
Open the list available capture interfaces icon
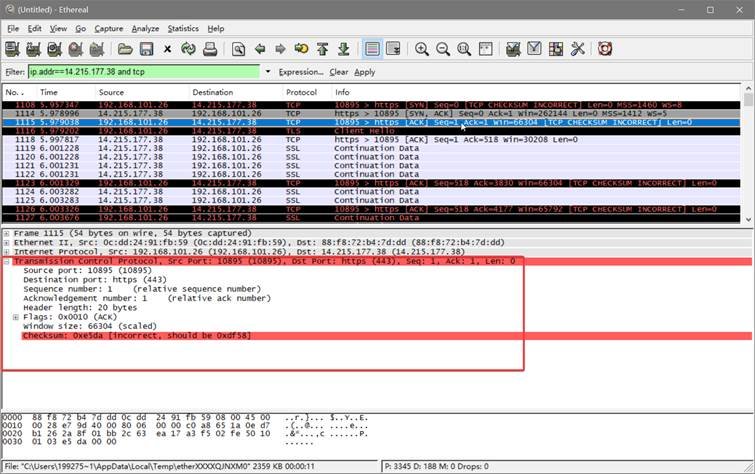click(x=12, y=49)
